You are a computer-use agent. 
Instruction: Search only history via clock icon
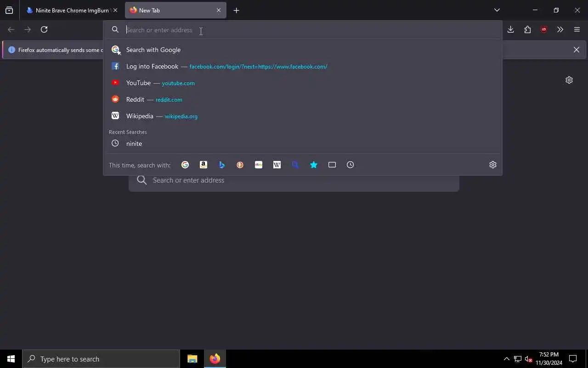(351, 165)
